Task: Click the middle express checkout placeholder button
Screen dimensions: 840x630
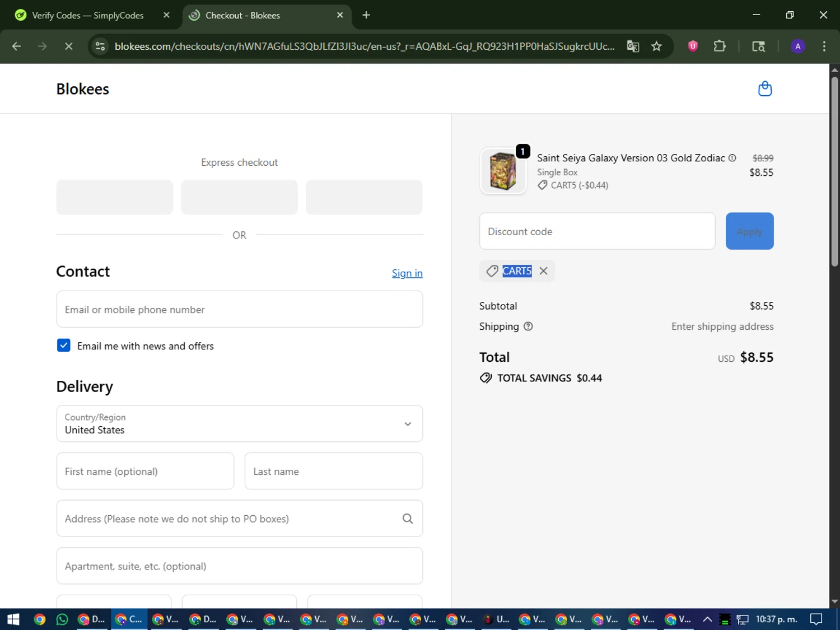Action: pyautogui.click(x=239, y=197)
